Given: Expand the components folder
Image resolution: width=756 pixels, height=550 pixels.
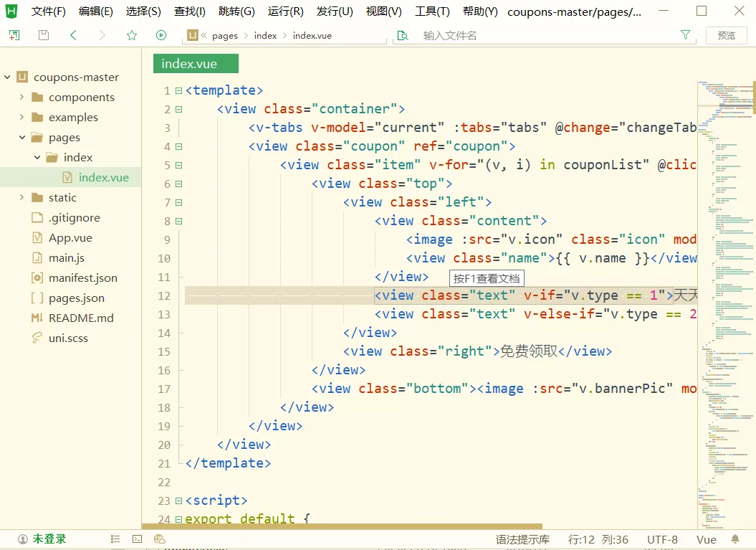Looking at the screenshot, I should tap(20, 97).
